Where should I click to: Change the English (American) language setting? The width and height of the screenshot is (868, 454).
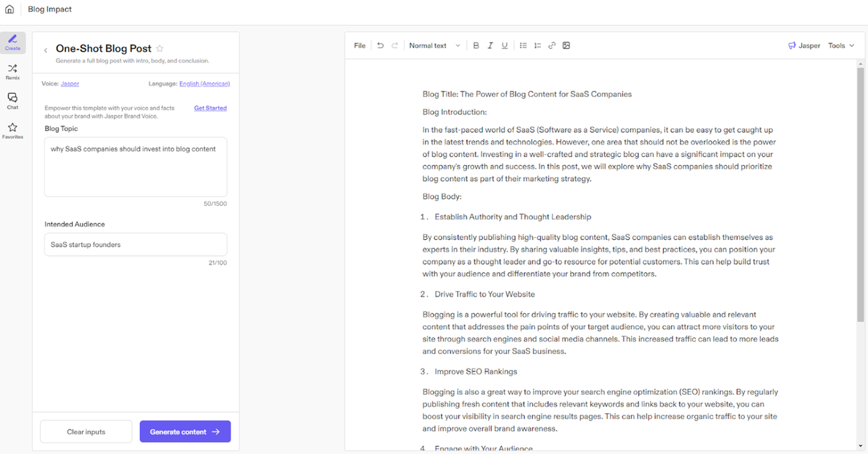pyautogui.click(x=204, y=84)
